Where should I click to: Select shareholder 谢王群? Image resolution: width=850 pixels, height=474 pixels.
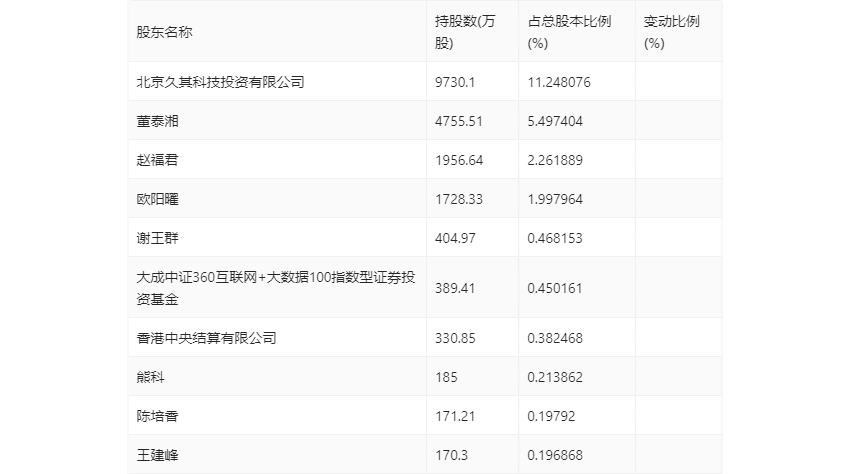point(157,238)
